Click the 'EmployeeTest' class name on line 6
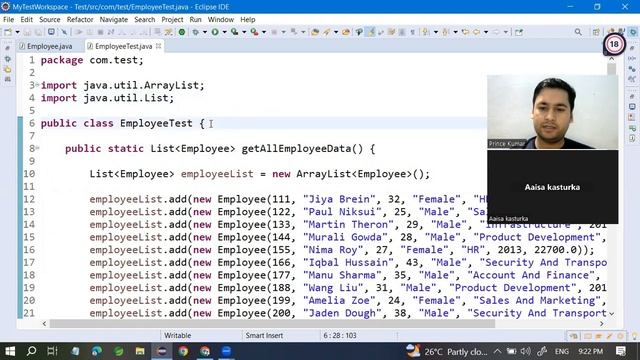Viewport: 640px width, 360px height. click(156, 123)
